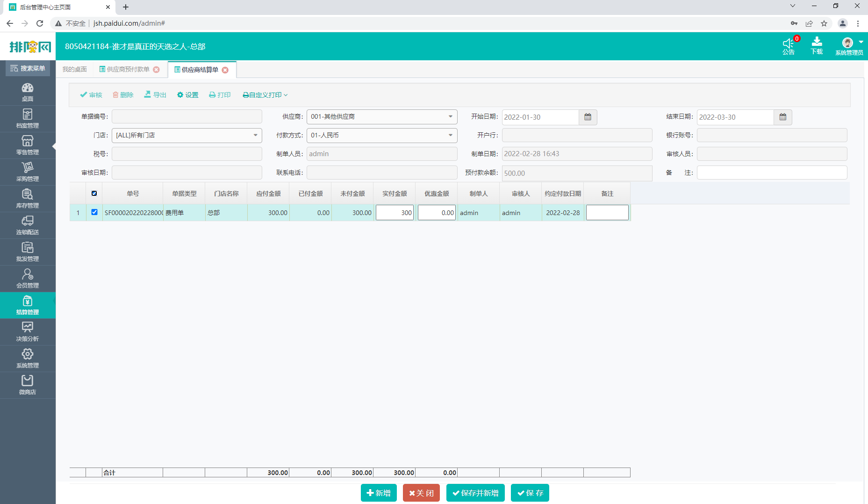Image resolution: width=868 pixels, height=504 pixels.
Task: Open the 供应商 dropdown
Action: pos(382,117)
